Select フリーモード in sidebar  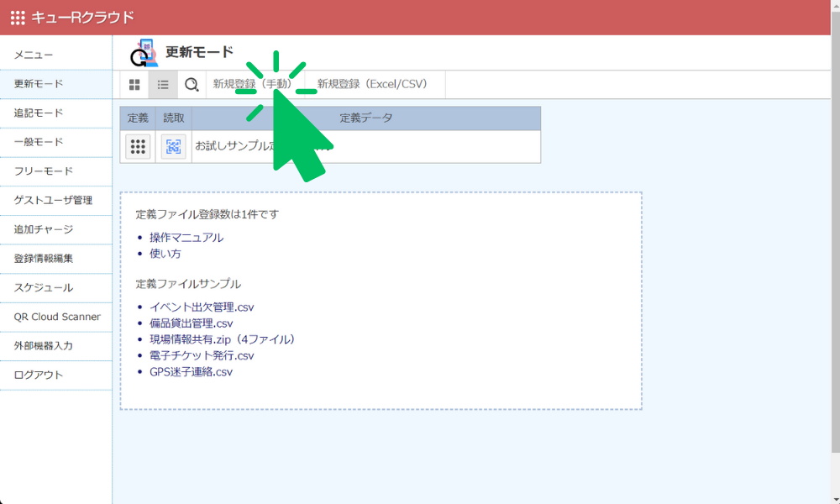coord(55,171)
